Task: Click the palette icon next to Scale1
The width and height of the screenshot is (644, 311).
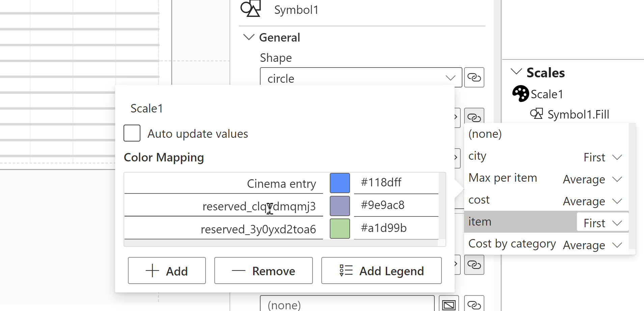Action: point(520,94)
